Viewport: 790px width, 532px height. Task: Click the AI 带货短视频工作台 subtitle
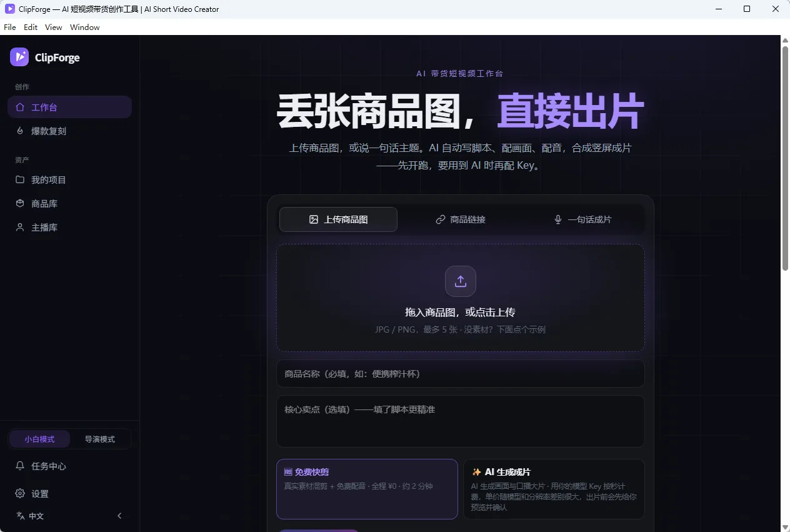tap(460, 73)
